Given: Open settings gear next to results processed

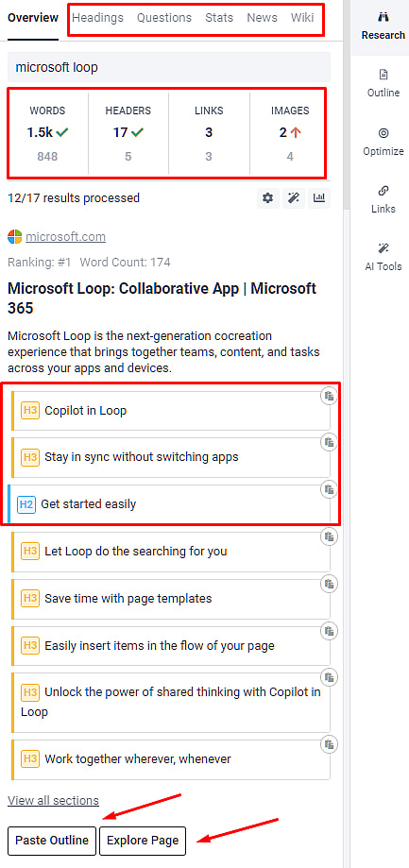Looking at the screenshot, I should (268, 198).
